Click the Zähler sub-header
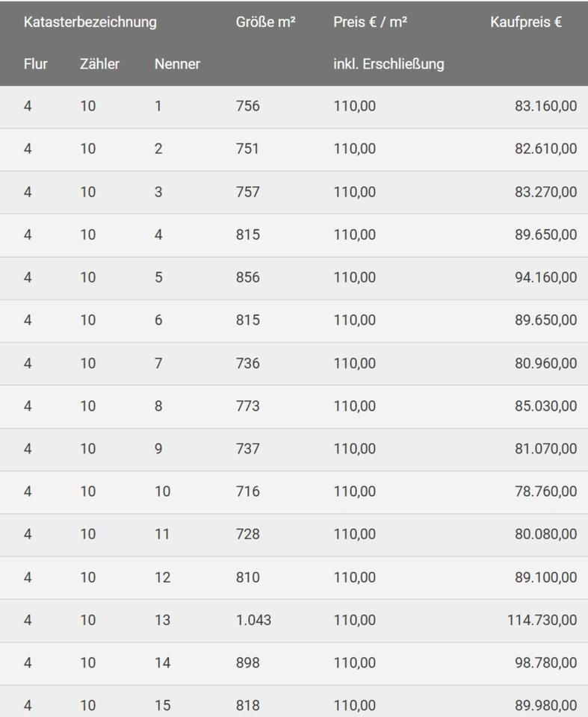 coord(99,64)
